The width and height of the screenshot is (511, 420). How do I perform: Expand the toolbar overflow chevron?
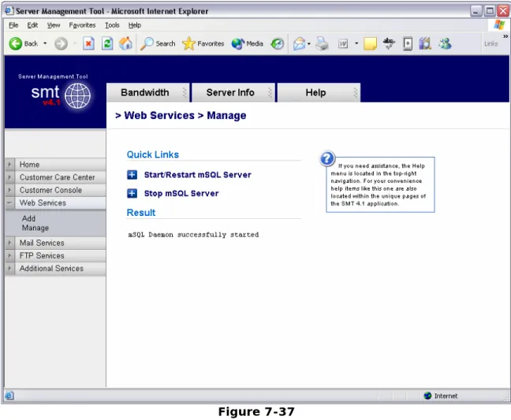(x=505, y=36)
